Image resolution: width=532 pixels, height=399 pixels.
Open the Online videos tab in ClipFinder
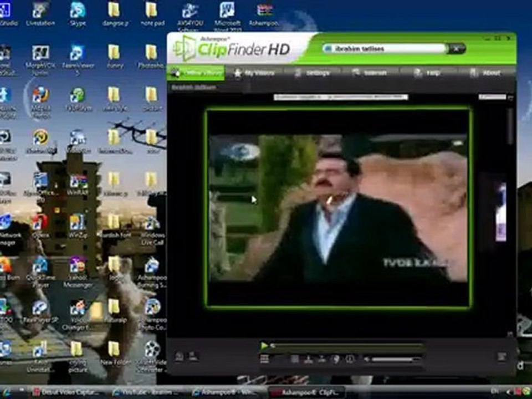196,73
